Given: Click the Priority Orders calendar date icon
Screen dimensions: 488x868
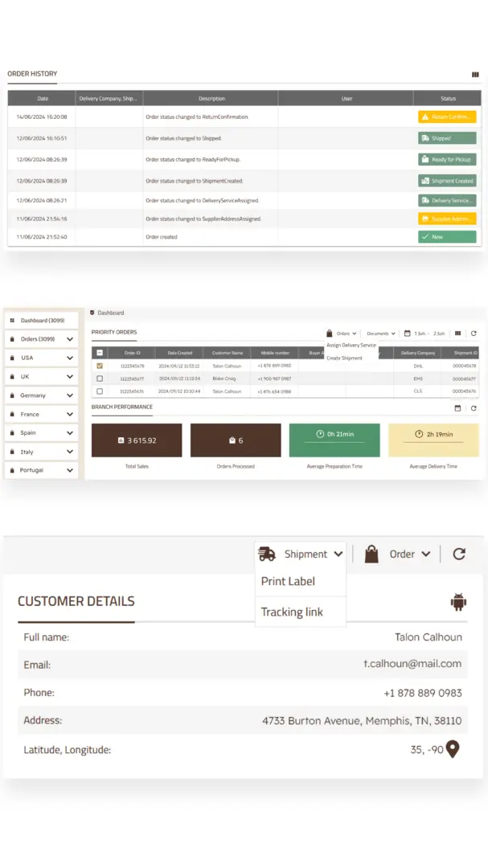Looking at the screenshot, I should [x=407, y=334].
